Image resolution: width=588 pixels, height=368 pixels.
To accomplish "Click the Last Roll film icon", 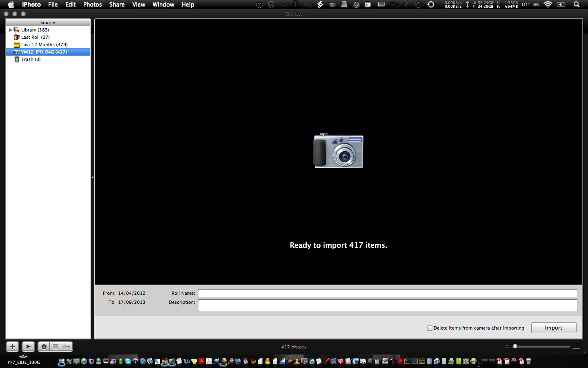I will (x=17, y=37).
